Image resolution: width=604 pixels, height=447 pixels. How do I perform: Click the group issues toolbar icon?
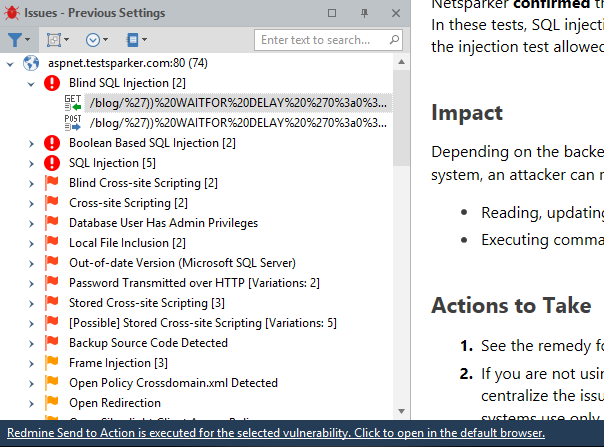pos(57,40)
